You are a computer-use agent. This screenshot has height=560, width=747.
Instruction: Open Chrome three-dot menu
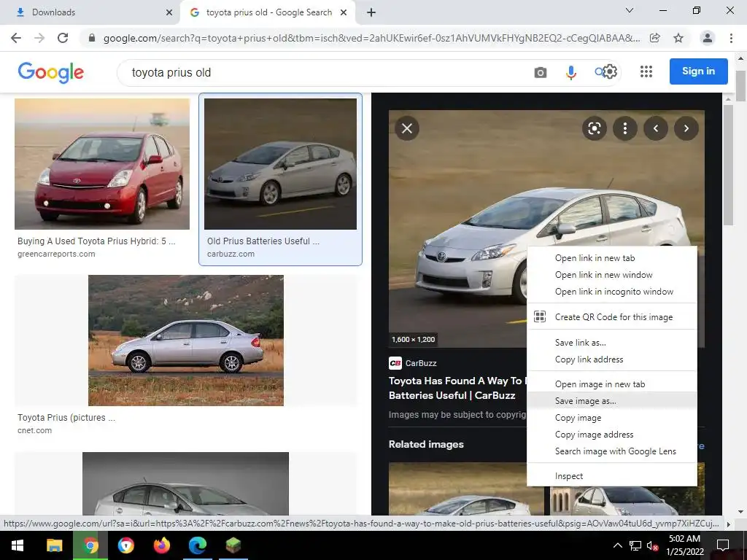coord(731,38)
